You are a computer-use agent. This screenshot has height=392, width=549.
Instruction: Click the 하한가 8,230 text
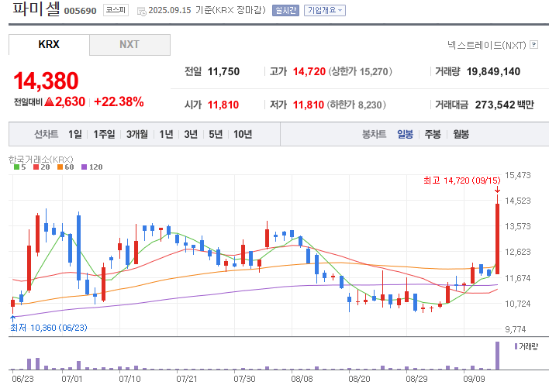tap(357, 105)
